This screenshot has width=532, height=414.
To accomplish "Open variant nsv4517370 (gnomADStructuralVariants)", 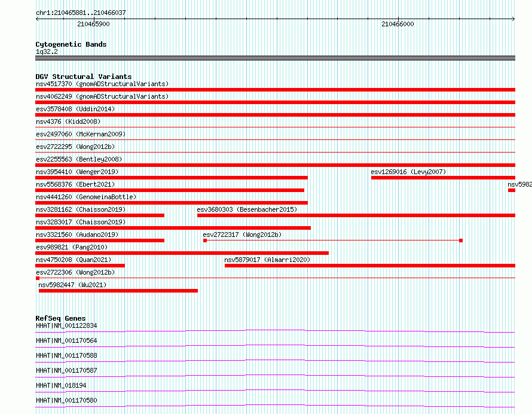I will tap(102, 84).
